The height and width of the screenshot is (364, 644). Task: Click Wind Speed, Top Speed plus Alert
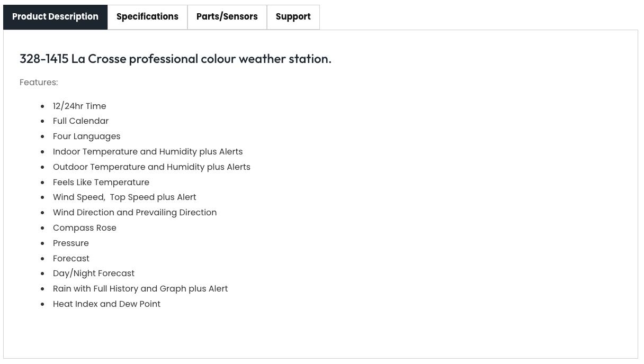[x=124, y=197]
